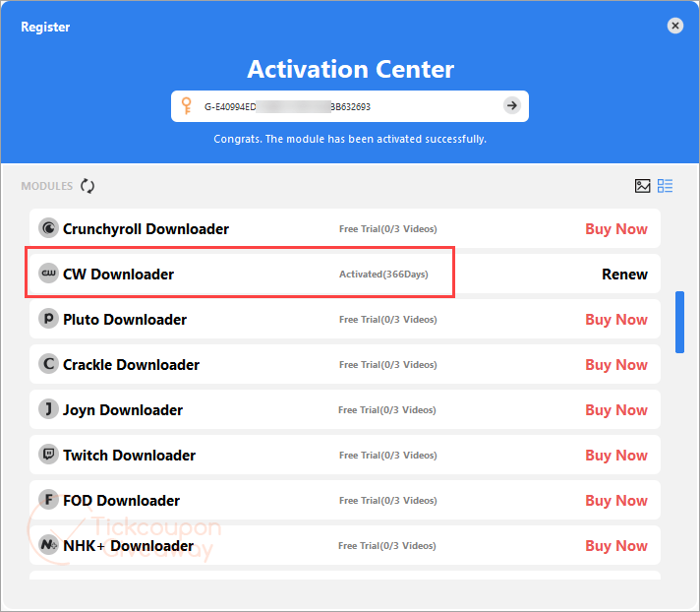Click the modules list scrollbar thumb
700x612 pixels.
point(679,322)
